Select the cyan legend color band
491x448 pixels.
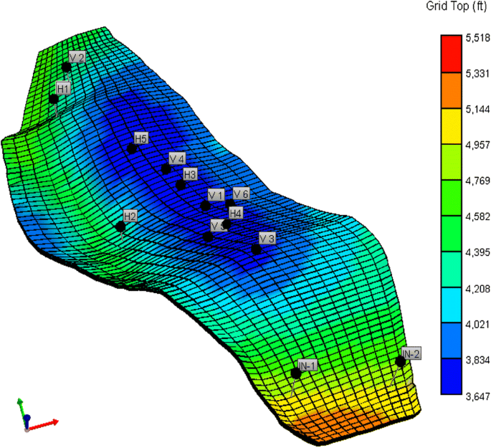452,305
